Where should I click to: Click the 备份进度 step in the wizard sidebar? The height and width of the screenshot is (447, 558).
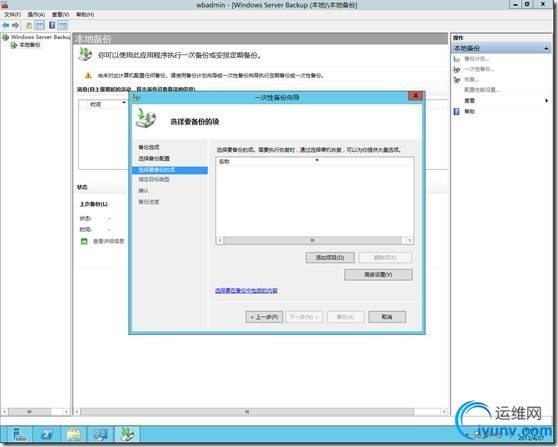149,202
